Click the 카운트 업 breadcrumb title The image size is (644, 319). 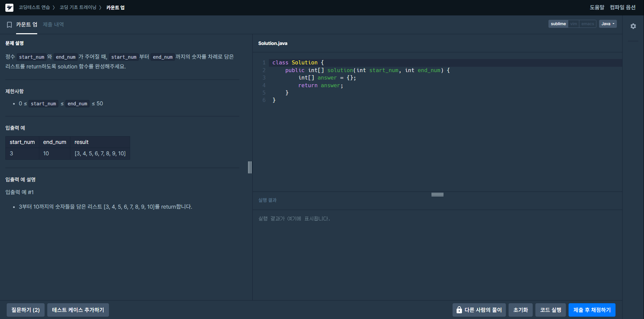tap(115, 7)
